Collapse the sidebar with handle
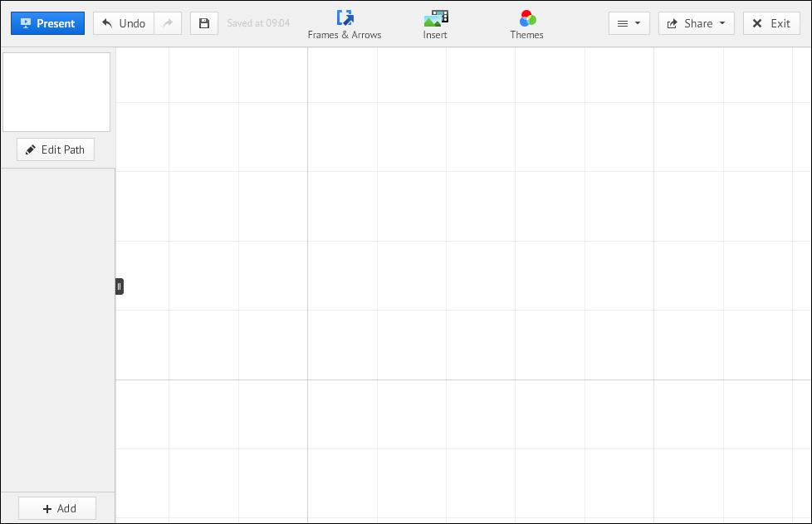Viewport: 812px width, 524px height. pos(119,286)
